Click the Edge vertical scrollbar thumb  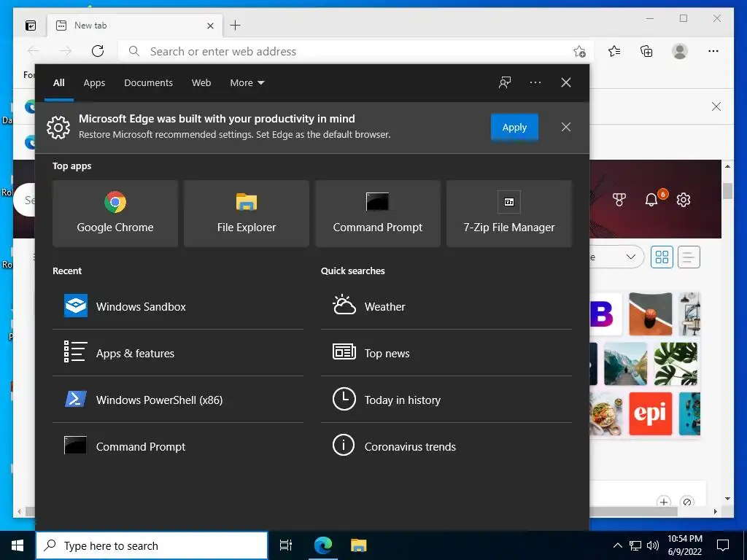(727, 191)
